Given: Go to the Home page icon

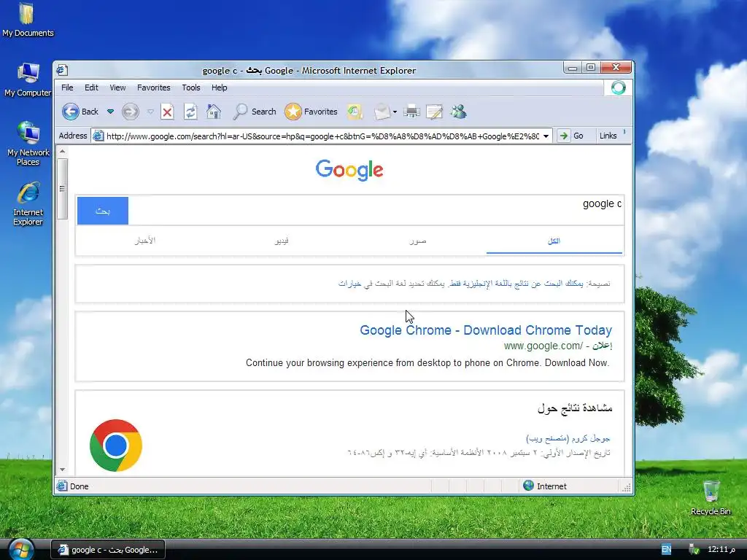Looking at the screenshot, I should [x=214, y=112].
